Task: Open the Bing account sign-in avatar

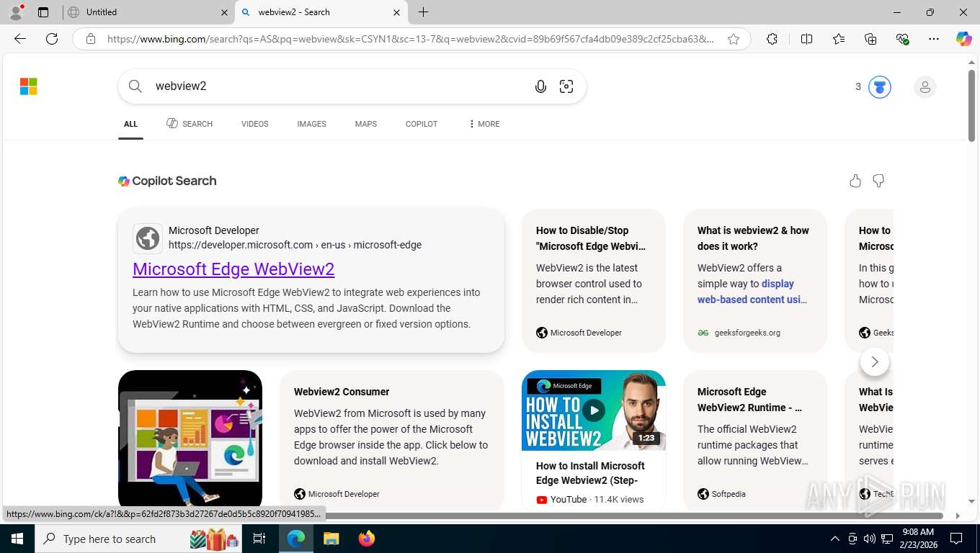Action: pos(925,87)
